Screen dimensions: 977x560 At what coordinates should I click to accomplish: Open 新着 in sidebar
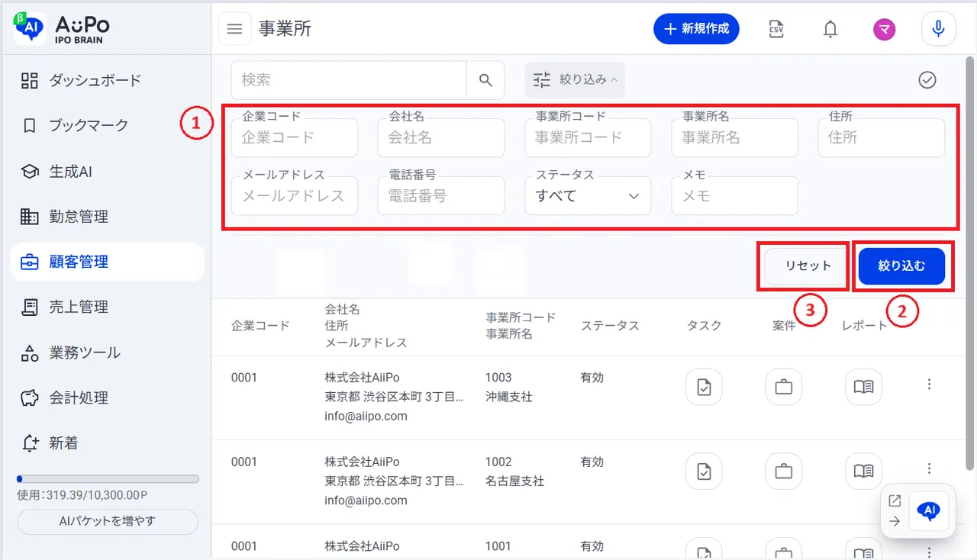click(107, 443)
